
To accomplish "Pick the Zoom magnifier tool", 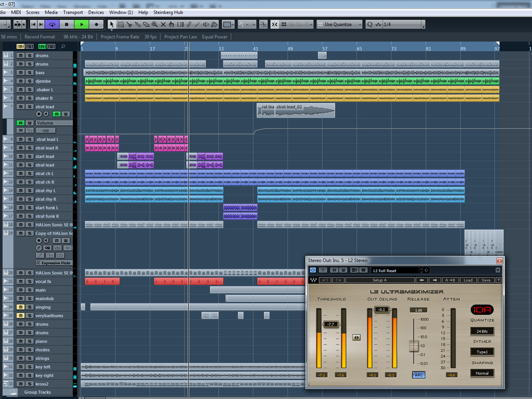I will (x=155, y=24).
